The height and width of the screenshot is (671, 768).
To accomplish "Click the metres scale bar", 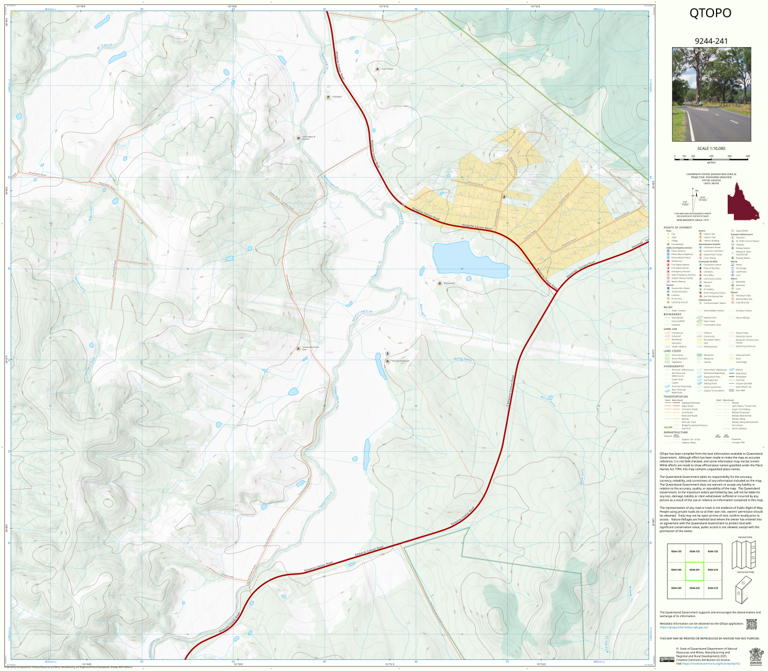I will coord(711,157).
